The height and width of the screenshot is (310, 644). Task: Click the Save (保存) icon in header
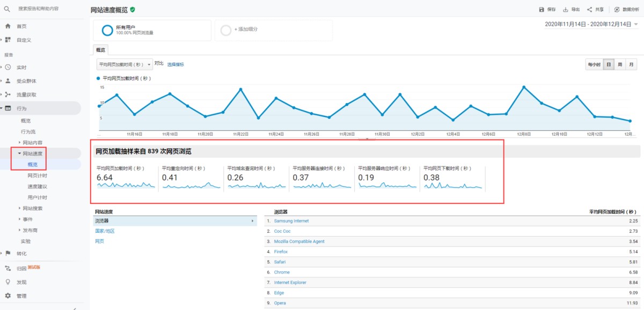541,10
